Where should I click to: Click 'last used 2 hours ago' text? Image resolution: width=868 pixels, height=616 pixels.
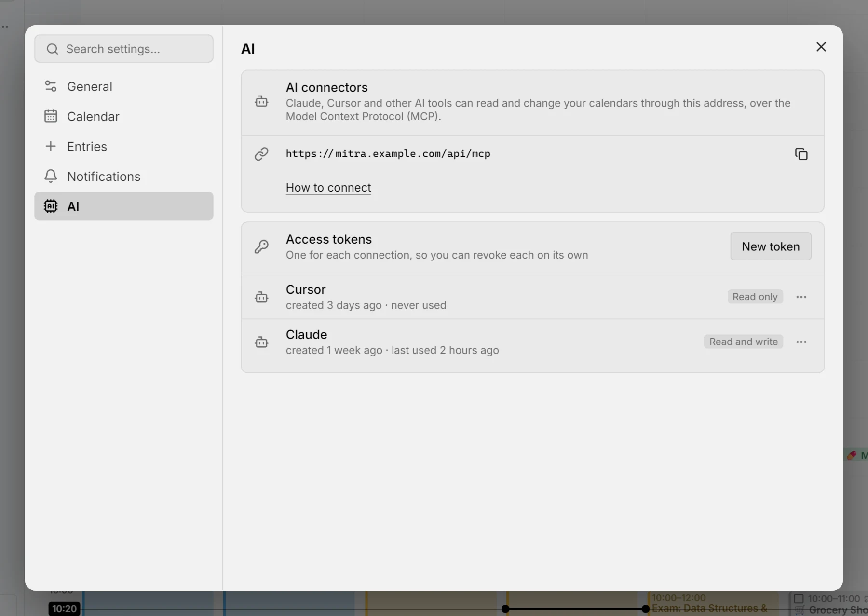(445, 350)
